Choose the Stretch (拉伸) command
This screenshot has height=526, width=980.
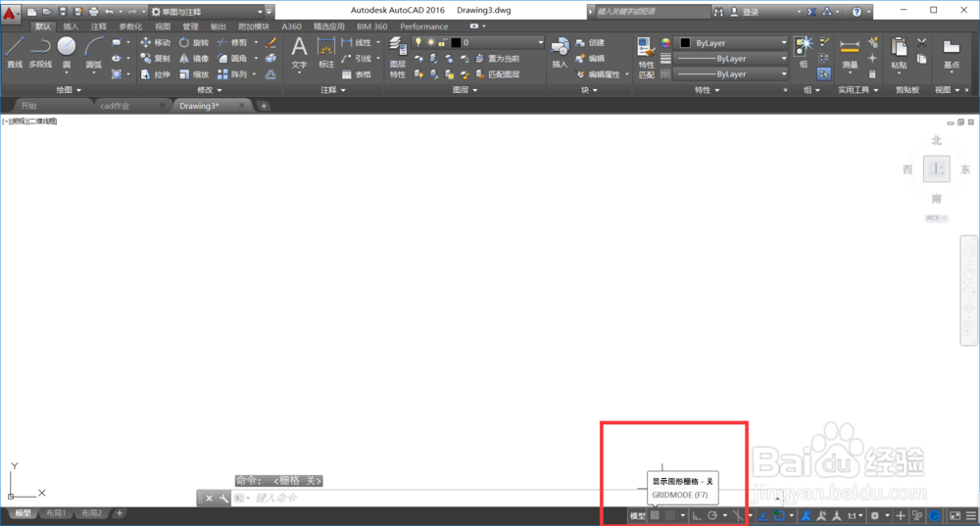point(155,74)
